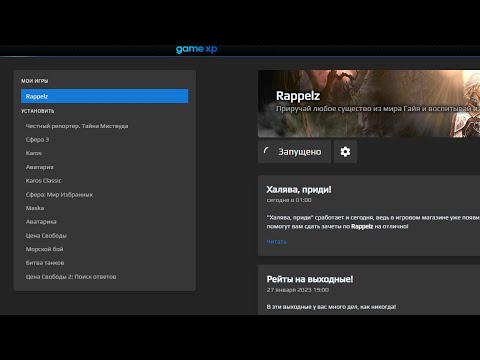
Task: Open Сфера: Мир Избранных entry
Action: pyautogui.click(x=59, y=195)
